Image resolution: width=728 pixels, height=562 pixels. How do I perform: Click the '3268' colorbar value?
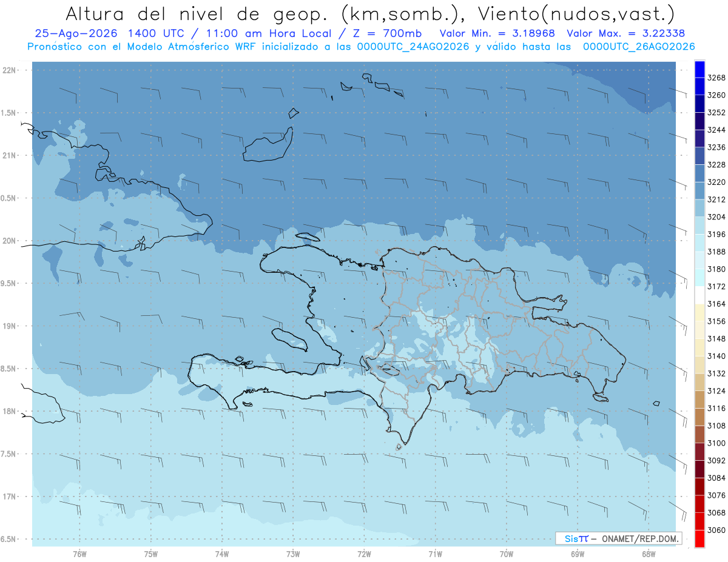pos(716,78)
